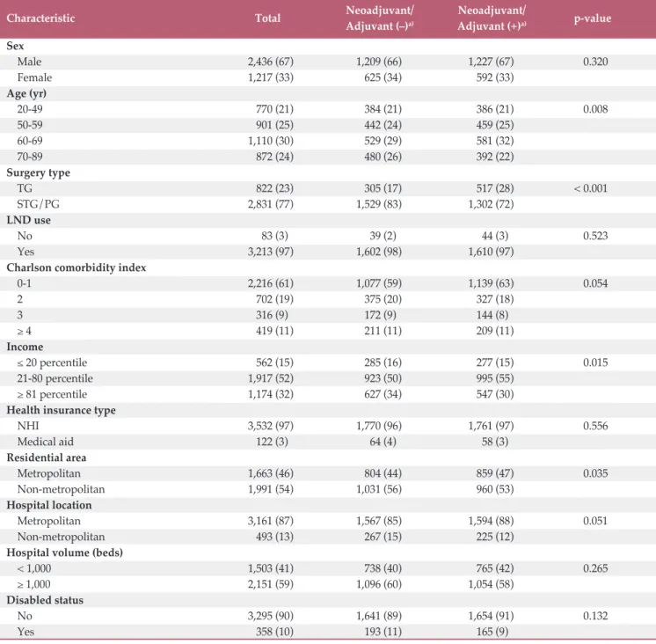The width and height of the screenshot is (656, 644).
Task: Click the p-value 0.320
Action: tap(595, 62)
